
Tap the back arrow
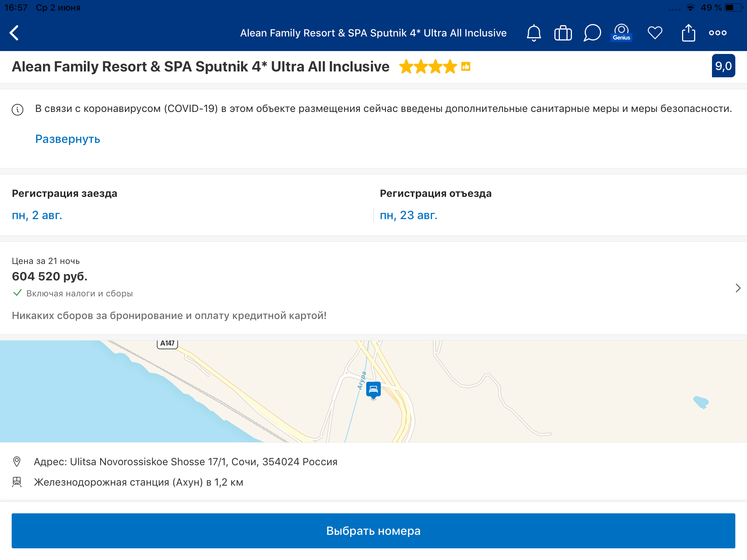point(15,33)
